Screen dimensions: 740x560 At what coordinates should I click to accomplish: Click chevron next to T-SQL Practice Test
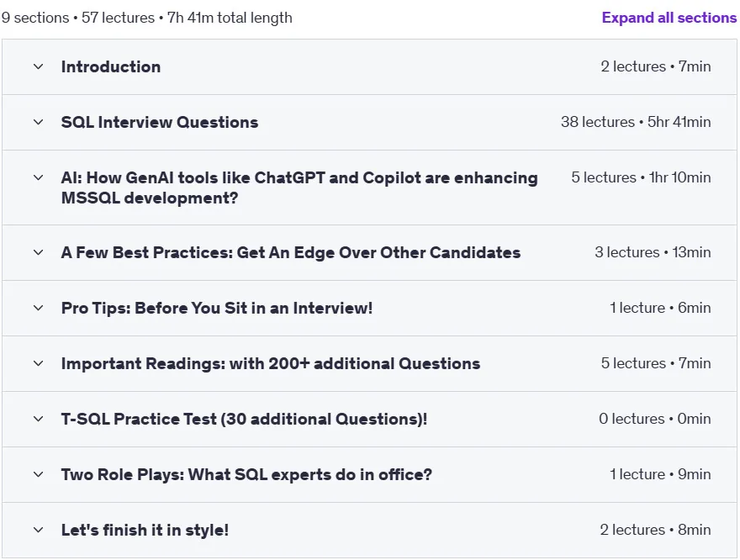coord(38,419)
